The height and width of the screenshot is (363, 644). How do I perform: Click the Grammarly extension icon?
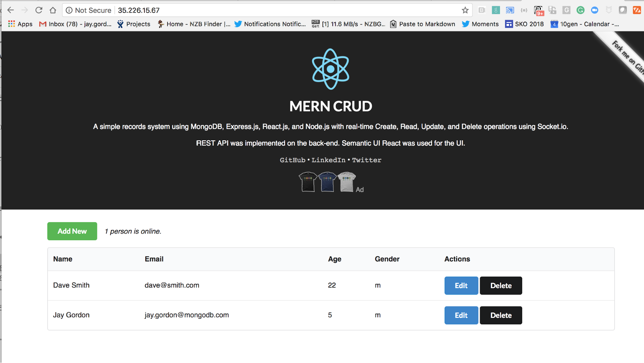click(x=580, y=10)
